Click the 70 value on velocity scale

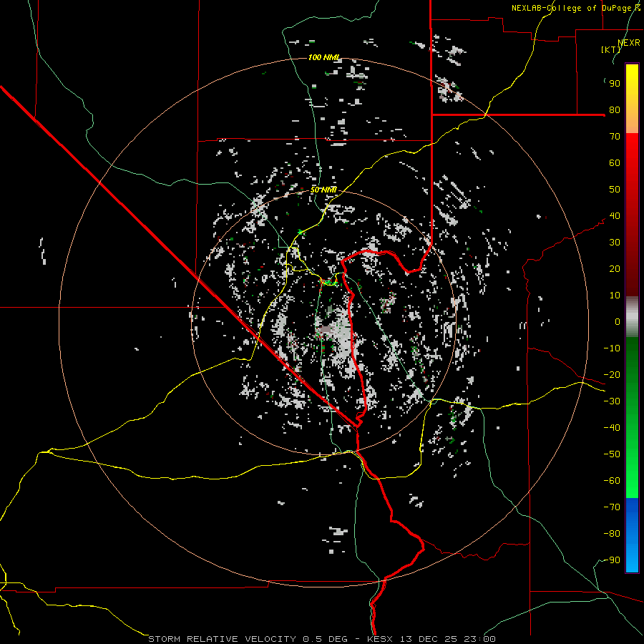(615, 137)
